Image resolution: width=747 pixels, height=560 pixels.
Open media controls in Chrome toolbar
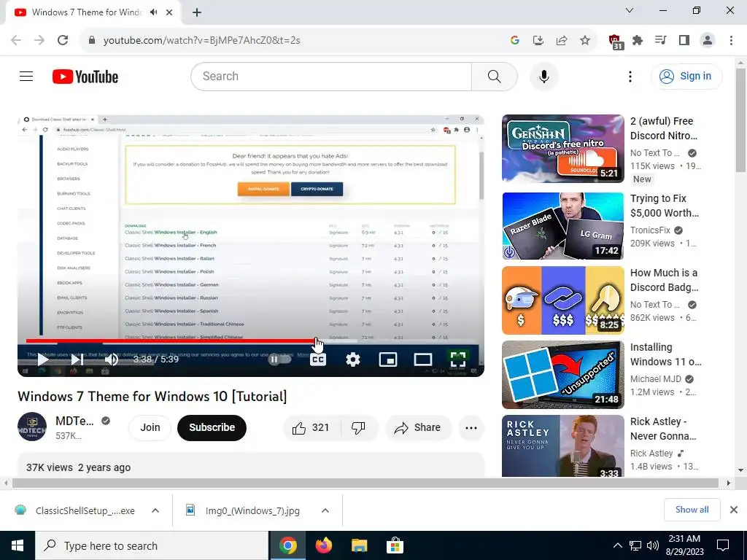661,41
